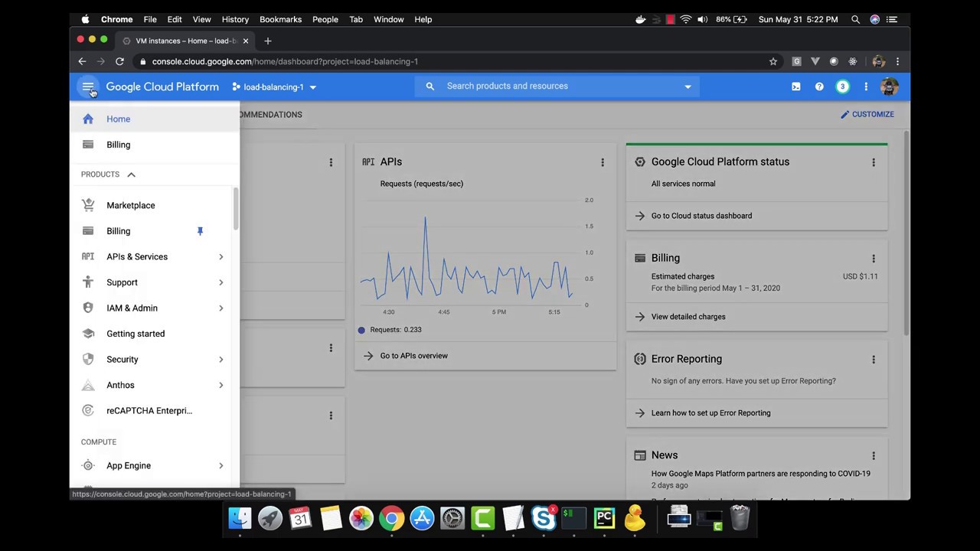Click the gray G extension icon
The width and height of the screenshot is (980, 551).
[x=796, y=61]
